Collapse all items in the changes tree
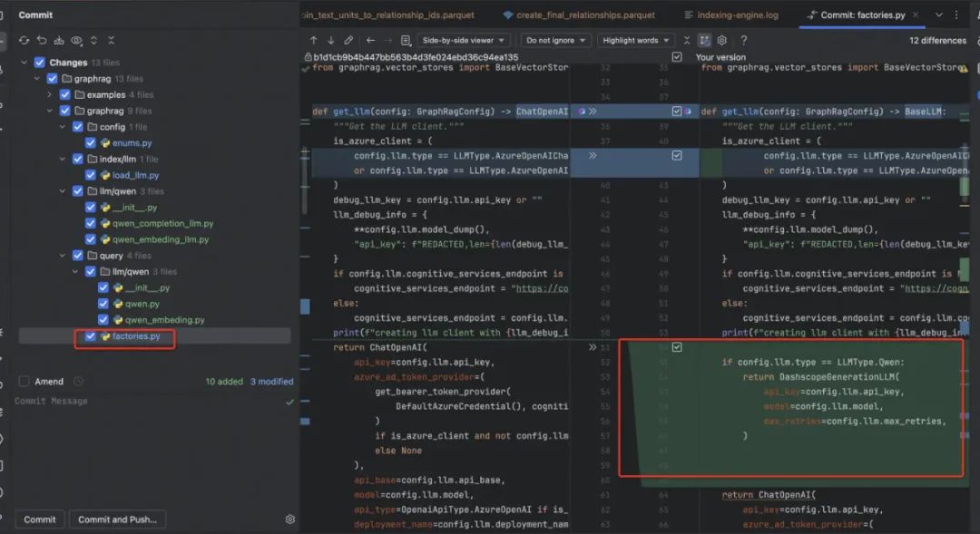This screenshot has width=980, height=534. point(111,41)
